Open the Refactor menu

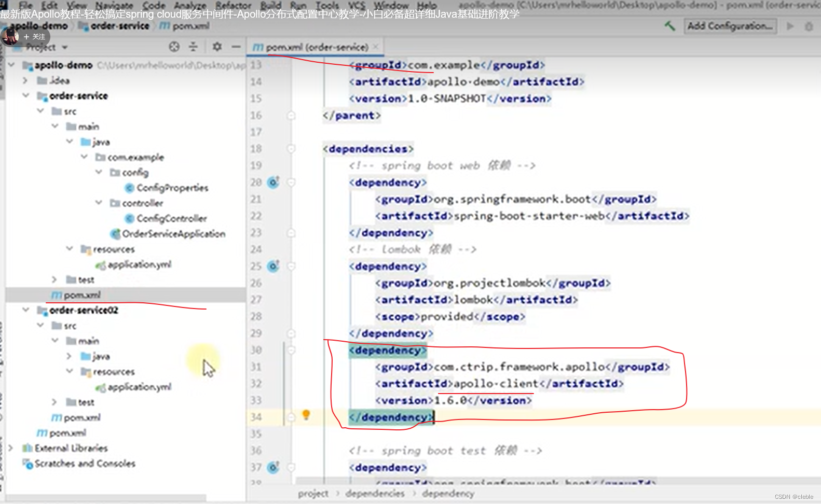click(x=234, y=5)
